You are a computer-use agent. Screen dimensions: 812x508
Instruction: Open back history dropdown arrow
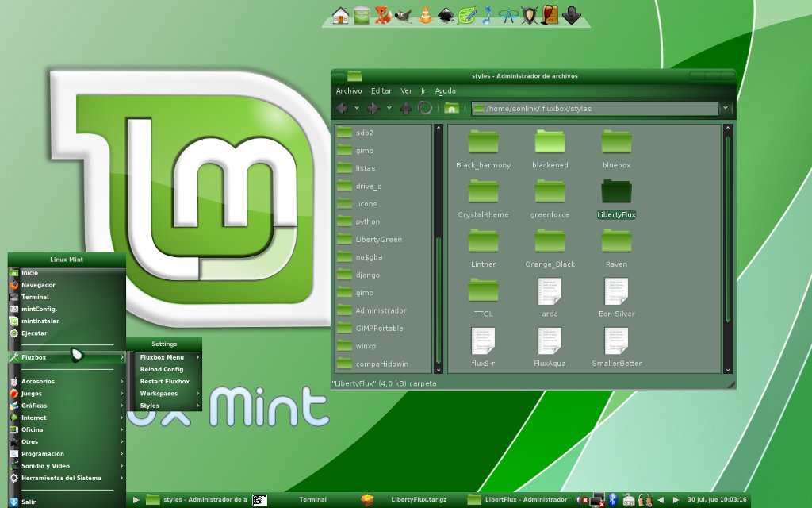357,108
